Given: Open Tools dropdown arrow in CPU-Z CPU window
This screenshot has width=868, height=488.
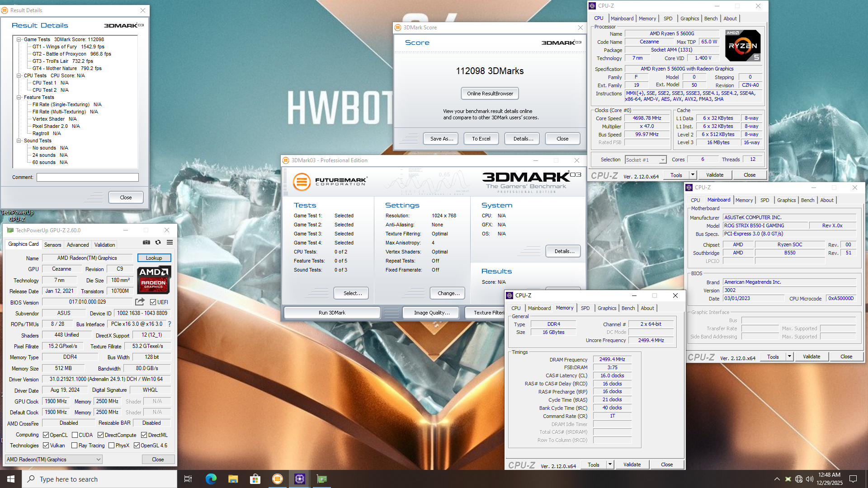Looking at the screenshot, I should (692, 175).
